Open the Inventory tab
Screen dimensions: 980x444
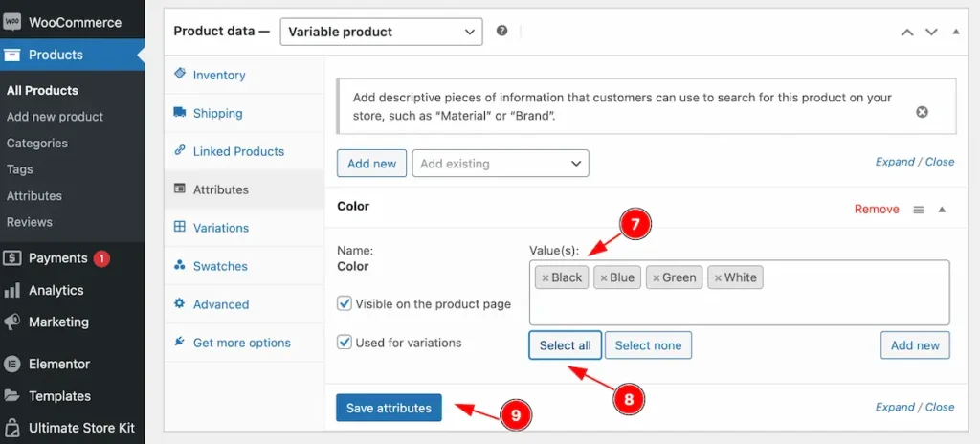(219, 75)
